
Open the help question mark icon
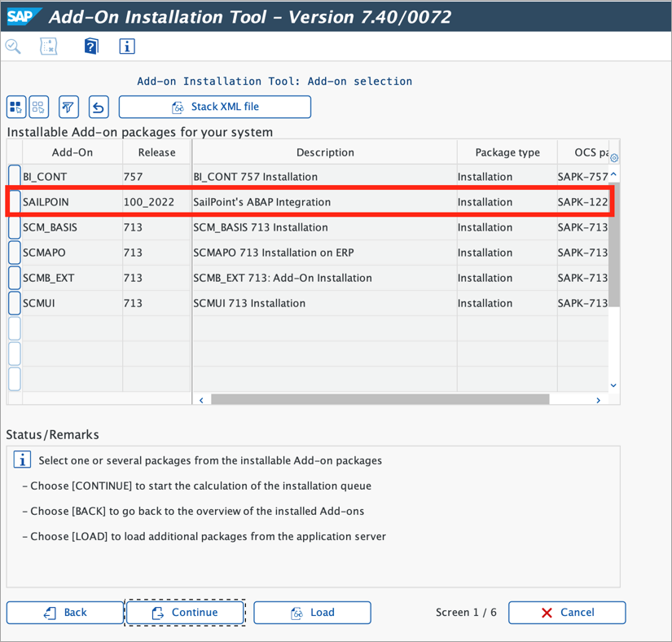click(x=91, y=46)
